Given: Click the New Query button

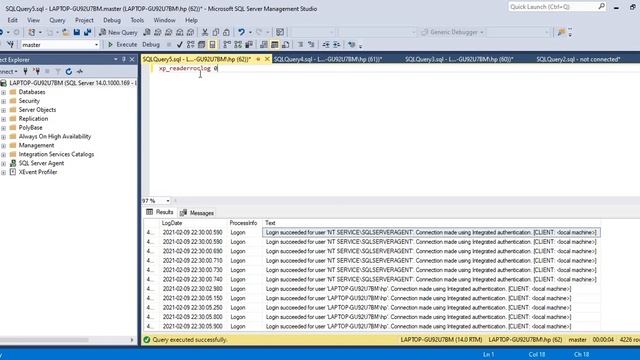Looking at the screenshot, I should [x=118, y=32].
